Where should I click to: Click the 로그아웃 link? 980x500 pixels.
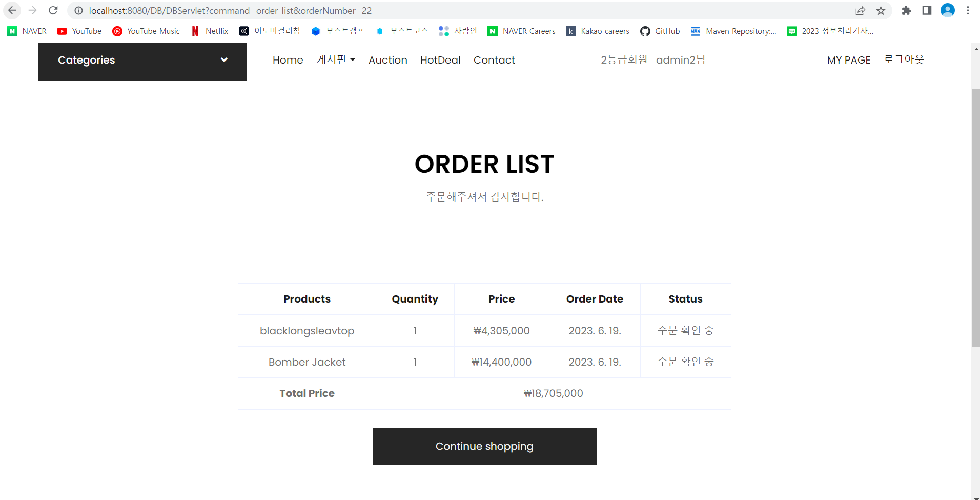click(904, 59)
